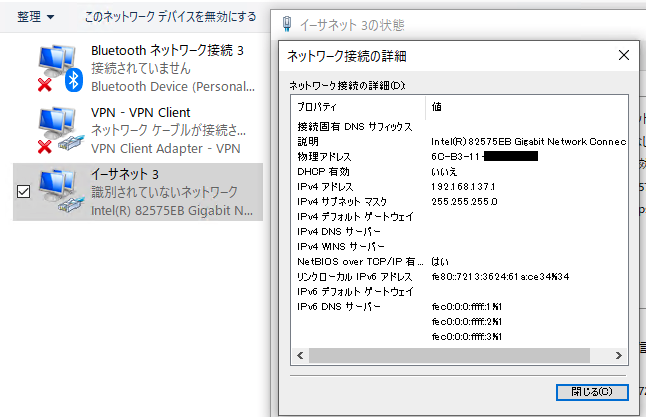Image resolution: width=646 pixels, height=417 pixels.
Task: Click the はい value for NetBIOS
Action: (x=440, y=262)
